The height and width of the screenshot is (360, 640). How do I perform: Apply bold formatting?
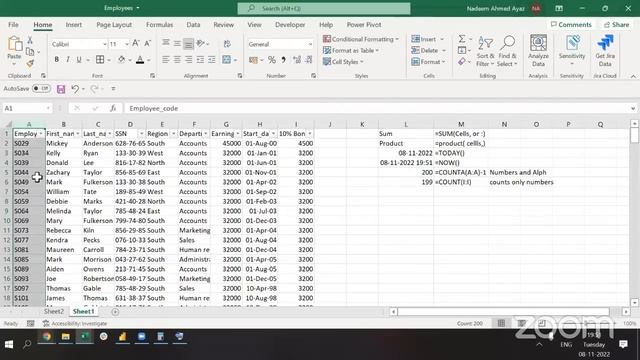click(56, 60)
